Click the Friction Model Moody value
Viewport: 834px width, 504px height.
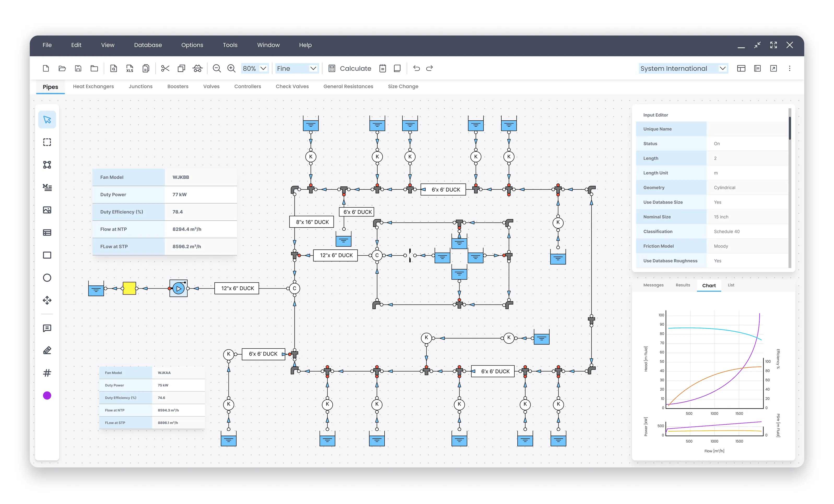tap(747, 246)
